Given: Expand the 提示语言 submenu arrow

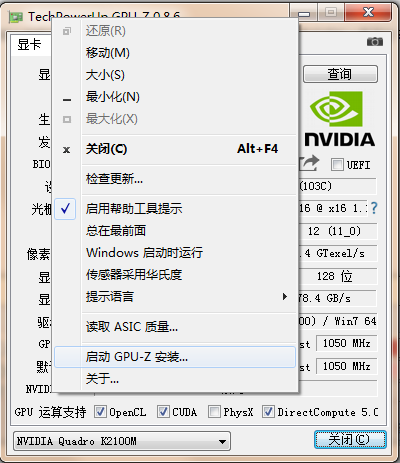Looking at the screenshot, I should (x=284, y=296).
